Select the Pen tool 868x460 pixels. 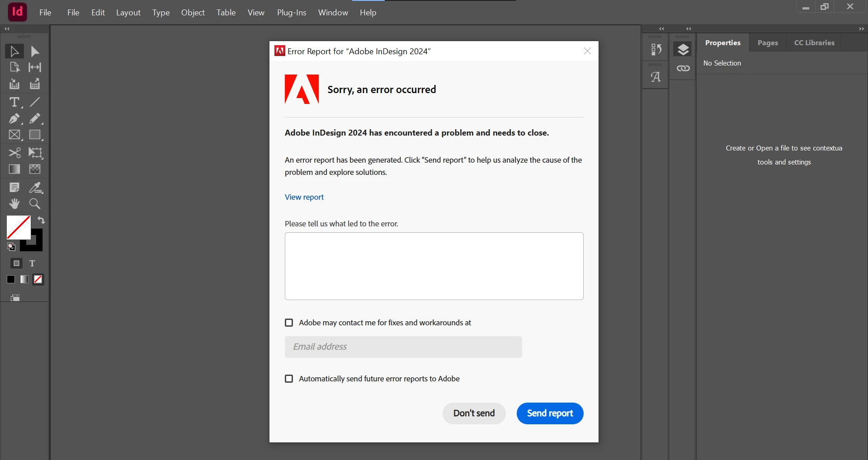(x=14, y=118)
